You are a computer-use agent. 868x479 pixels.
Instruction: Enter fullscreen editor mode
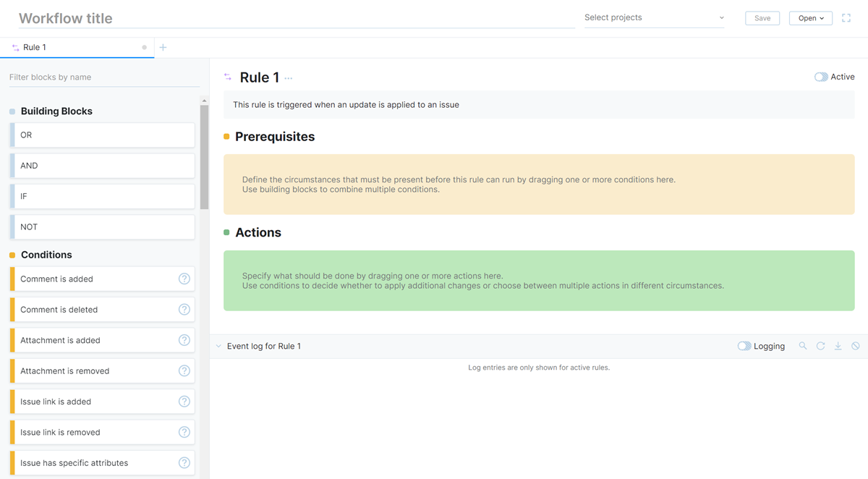click(846, 17)
